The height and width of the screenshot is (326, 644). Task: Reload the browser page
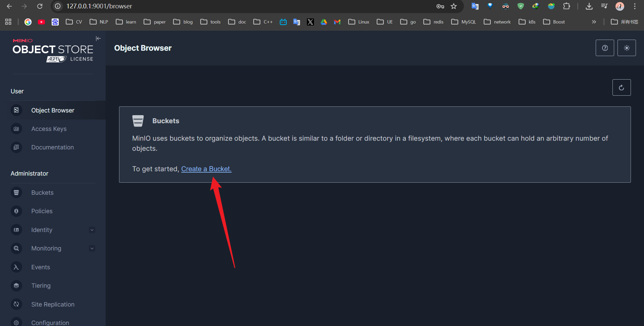pos(40,6)
